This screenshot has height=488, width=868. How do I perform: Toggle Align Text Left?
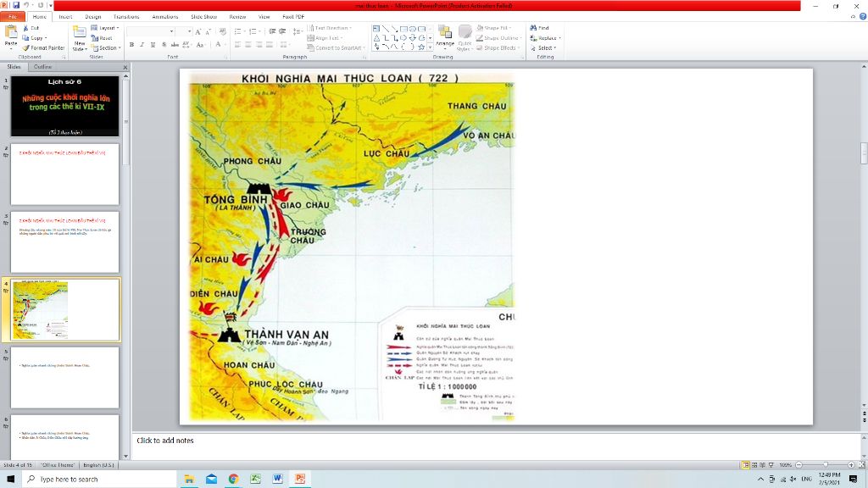[237, 45]
